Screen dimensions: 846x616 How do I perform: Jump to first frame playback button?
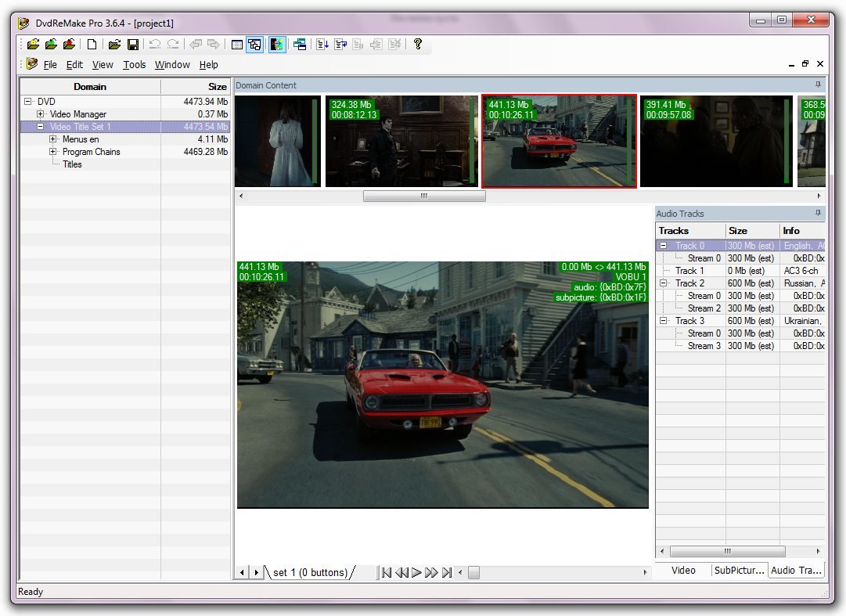[x=387, y=573]
